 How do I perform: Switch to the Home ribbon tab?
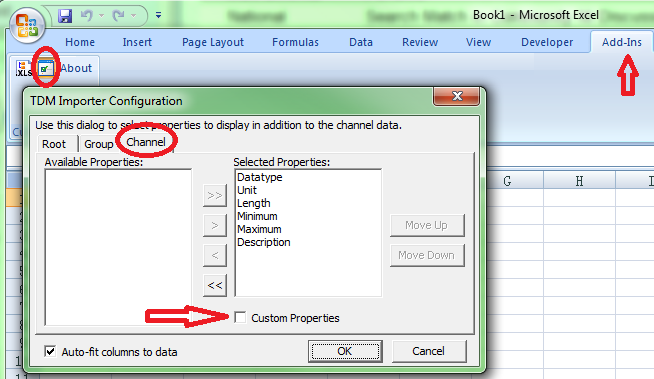click(x=80, y=42)
